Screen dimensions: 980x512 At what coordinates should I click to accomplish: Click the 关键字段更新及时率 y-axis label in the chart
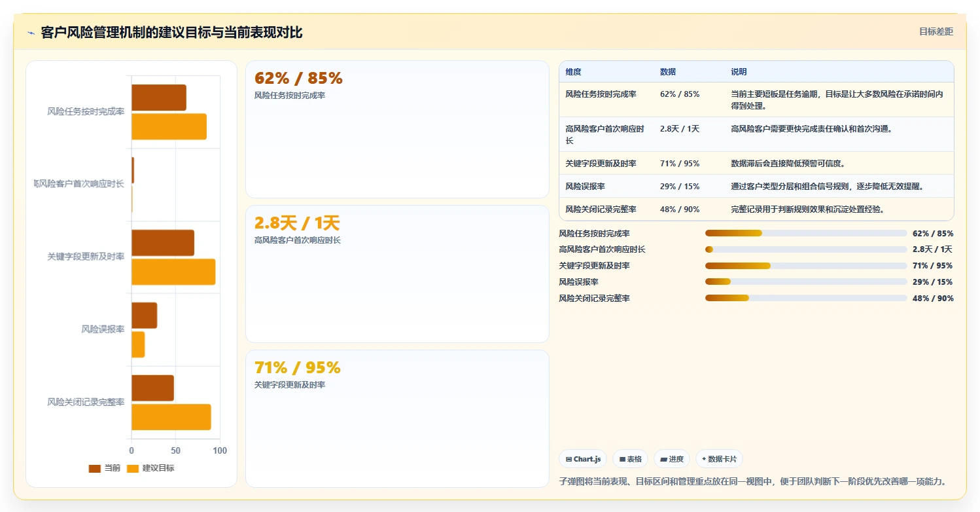click(x=86, y=257)
